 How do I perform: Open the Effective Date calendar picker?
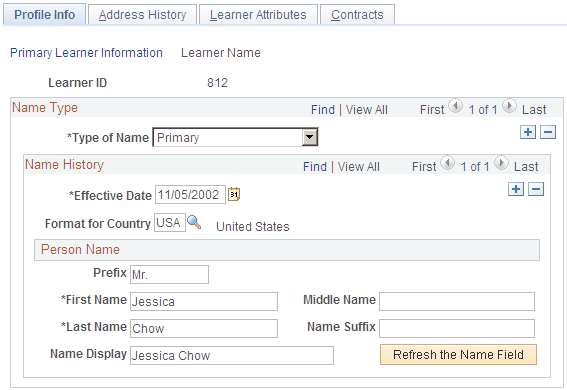coord(234,194)
